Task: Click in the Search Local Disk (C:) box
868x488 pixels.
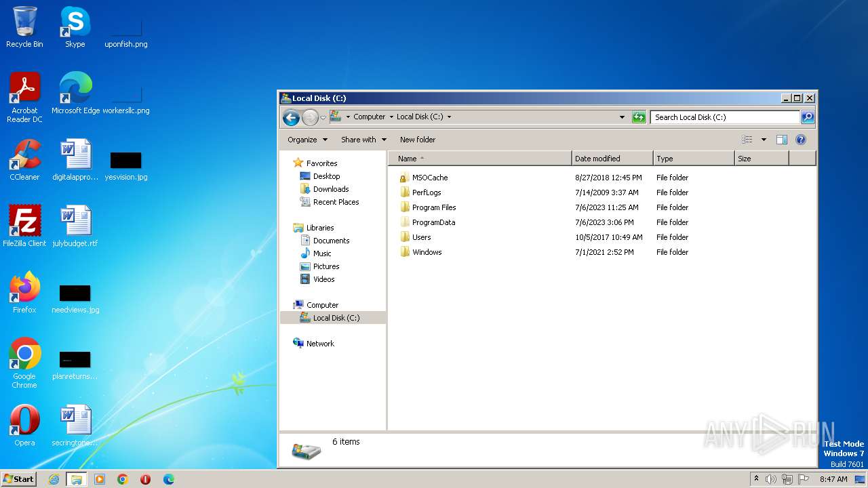Action: (726, 117)
